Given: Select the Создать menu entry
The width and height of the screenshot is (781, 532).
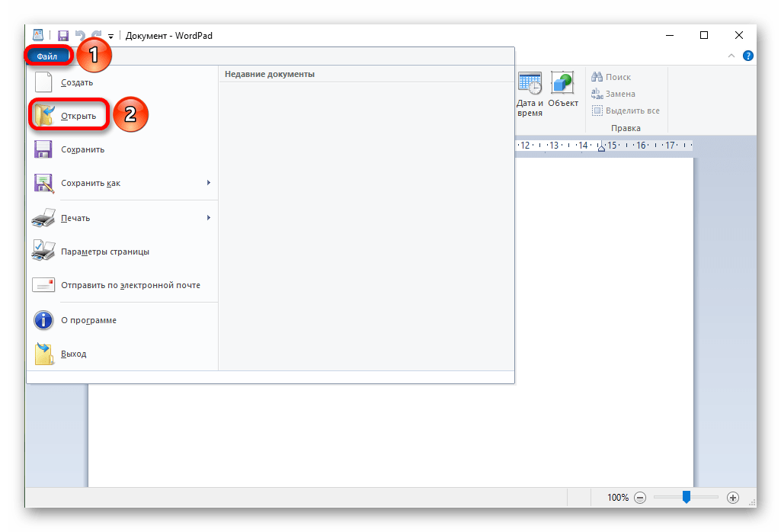Looking at the screenshot, I should (77, 82).
